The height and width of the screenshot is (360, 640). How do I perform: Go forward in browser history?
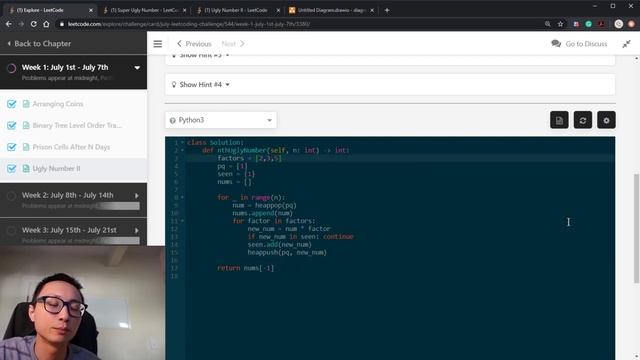tap(21, 24)
